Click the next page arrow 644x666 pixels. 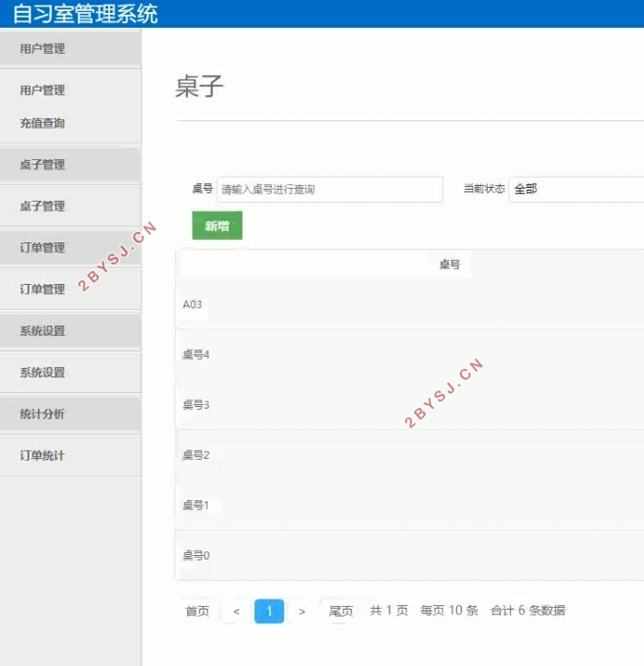tap(302, 611)
